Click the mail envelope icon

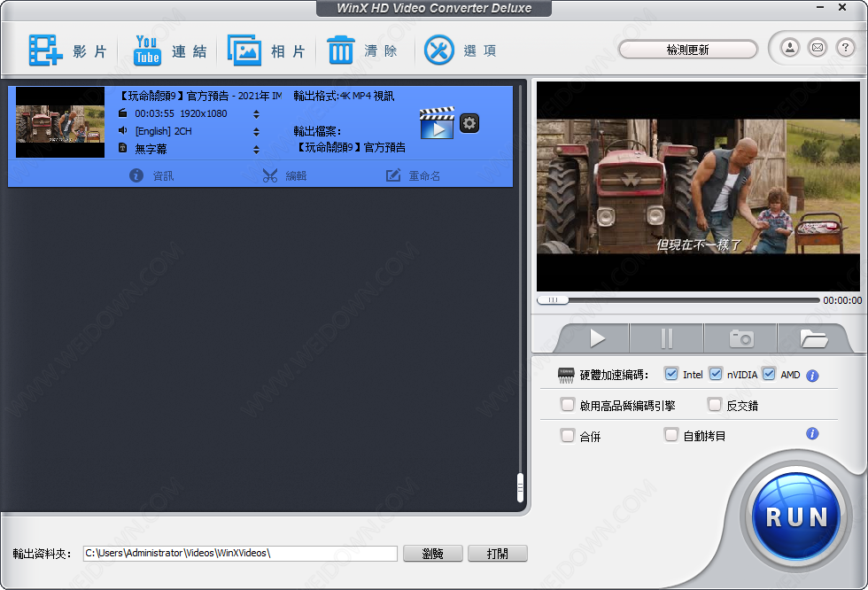tap(818, 48)
